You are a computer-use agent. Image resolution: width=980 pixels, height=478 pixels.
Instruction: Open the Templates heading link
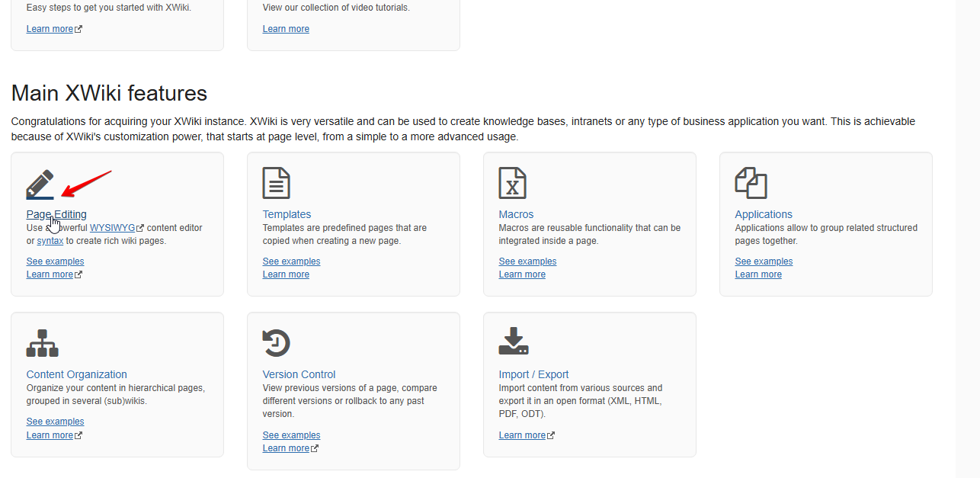pos(287,214)
